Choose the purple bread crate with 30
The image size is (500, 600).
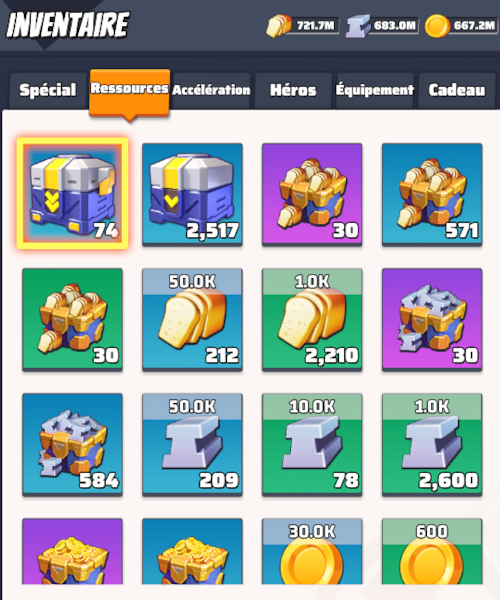coord(312,195)
